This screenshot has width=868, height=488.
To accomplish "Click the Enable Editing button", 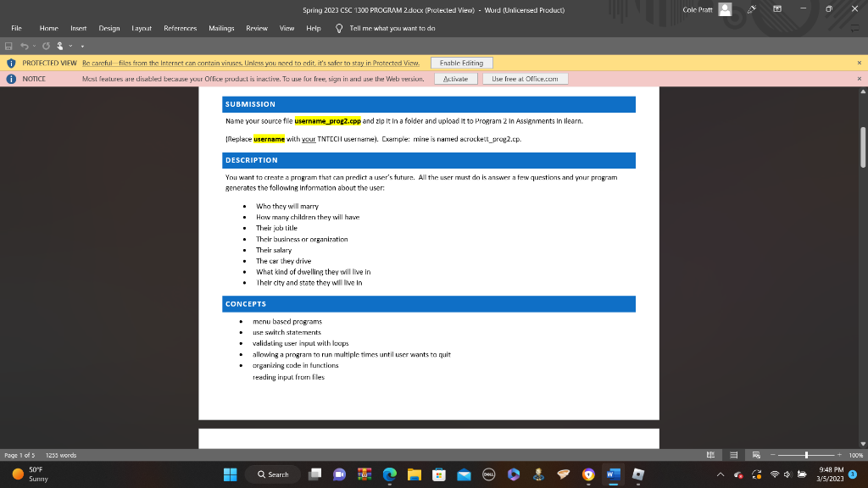I will click(462, 63).
